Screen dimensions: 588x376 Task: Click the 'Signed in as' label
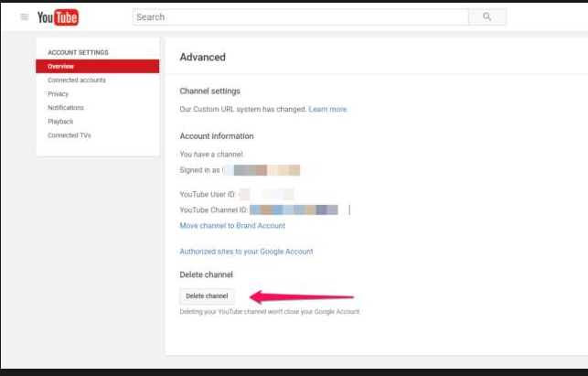pos(199,170)
